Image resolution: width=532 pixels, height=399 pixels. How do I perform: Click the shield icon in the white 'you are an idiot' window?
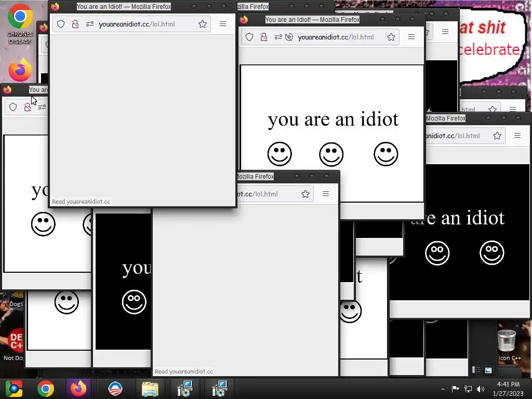tap(249, 37)
